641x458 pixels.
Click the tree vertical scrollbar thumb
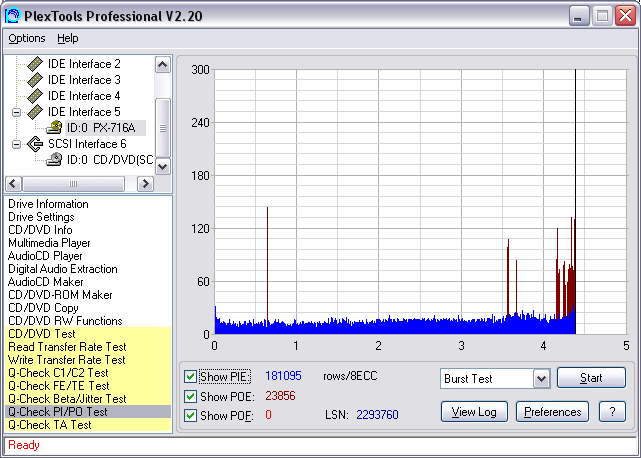click(x=163, y=128)
